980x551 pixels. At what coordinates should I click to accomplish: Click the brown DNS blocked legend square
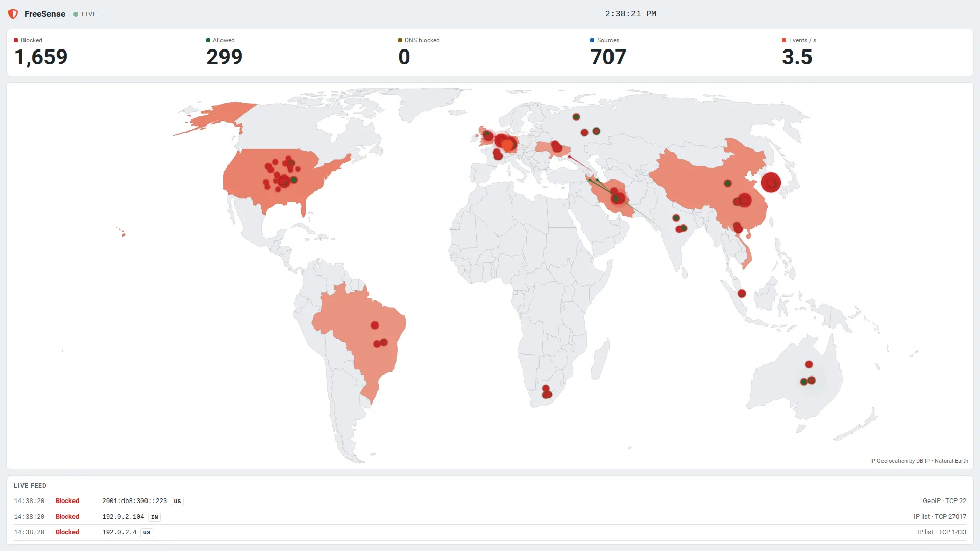[x=400, y=40]
